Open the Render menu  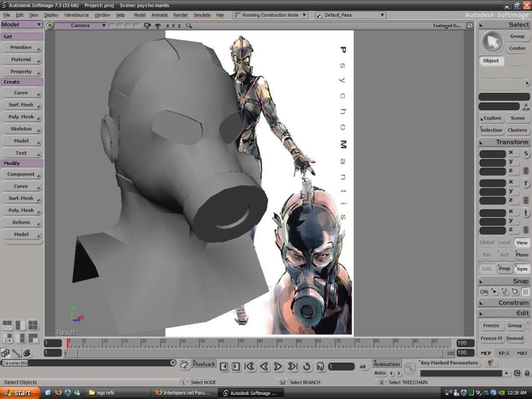(180, 15)
